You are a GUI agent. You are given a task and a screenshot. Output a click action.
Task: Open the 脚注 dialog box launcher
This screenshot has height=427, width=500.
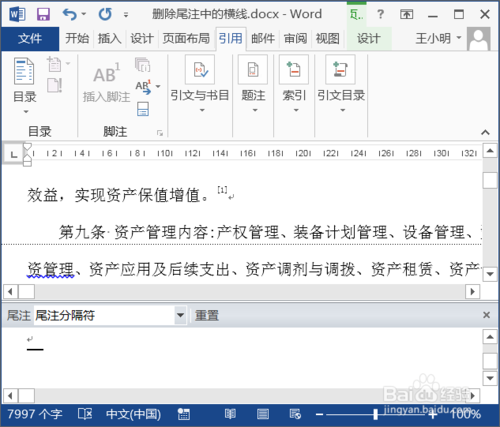tap(160, 133)
